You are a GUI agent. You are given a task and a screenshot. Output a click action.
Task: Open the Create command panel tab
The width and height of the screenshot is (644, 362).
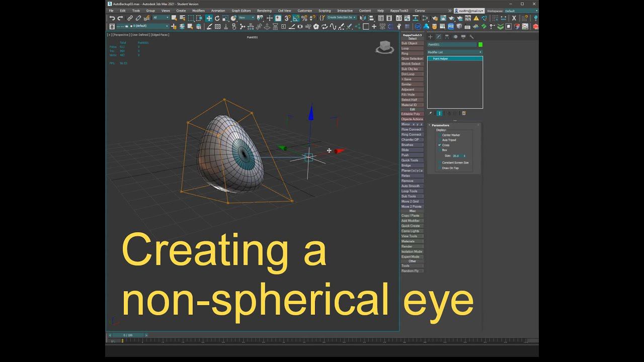coord(430,37)
